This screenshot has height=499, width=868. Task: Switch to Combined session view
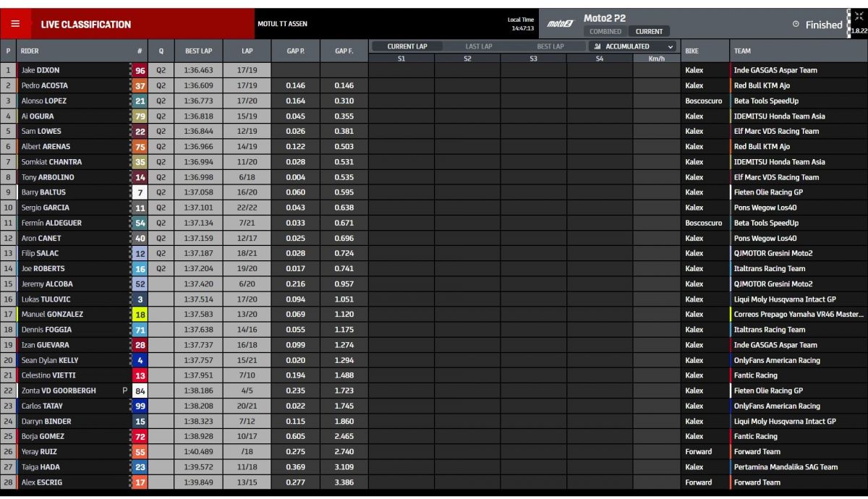tap(605, 32)
